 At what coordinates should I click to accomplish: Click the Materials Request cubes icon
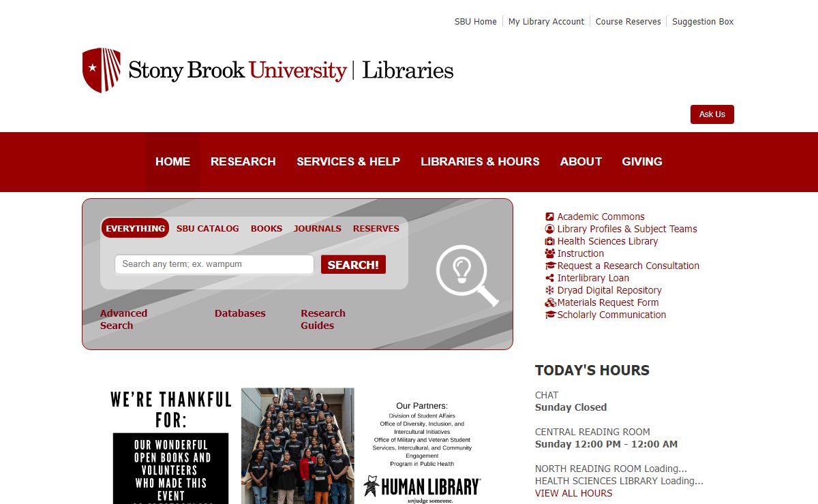tap(551, 302)
